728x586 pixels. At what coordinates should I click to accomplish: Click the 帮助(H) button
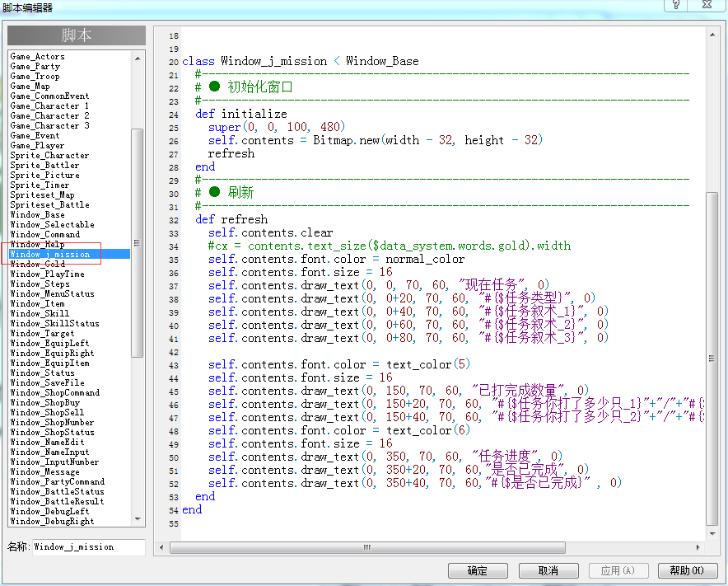(687, 570)
